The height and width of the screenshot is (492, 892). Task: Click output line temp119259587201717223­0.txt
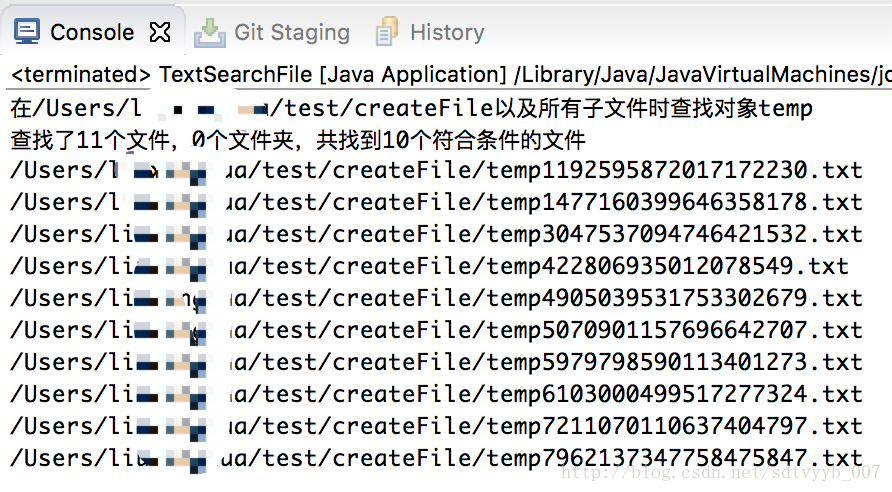coord(436,170)
